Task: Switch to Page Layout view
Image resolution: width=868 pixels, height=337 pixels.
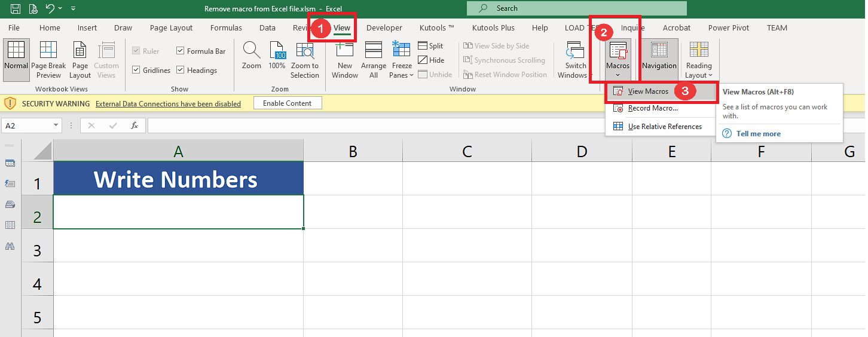Action: 80,60
